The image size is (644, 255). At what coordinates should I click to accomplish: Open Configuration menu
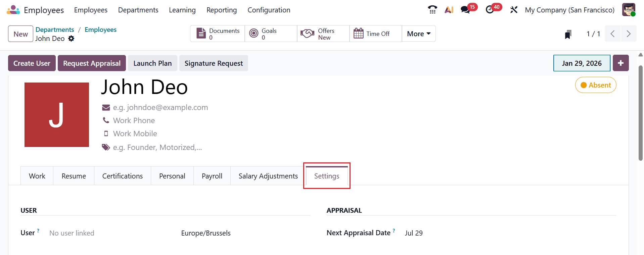[269, 10]
